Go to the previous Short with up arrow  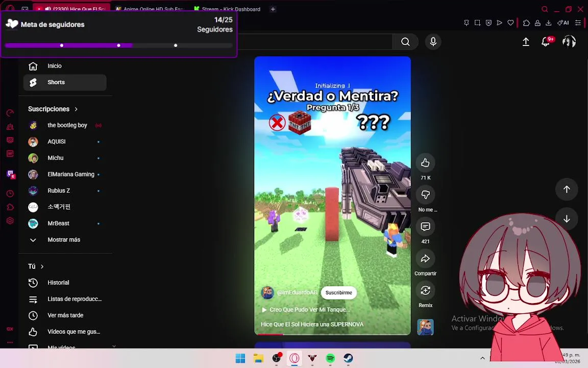pos(567,189)
